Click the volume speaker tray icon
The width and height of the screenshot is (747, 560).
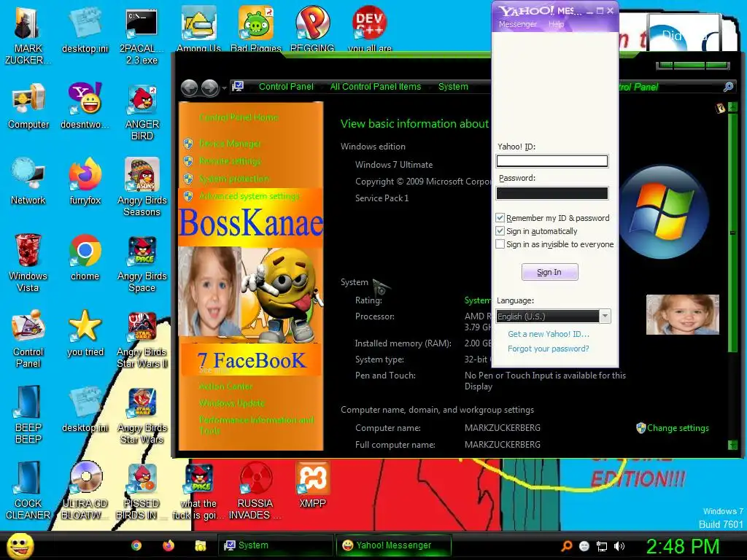coord(619,546)
